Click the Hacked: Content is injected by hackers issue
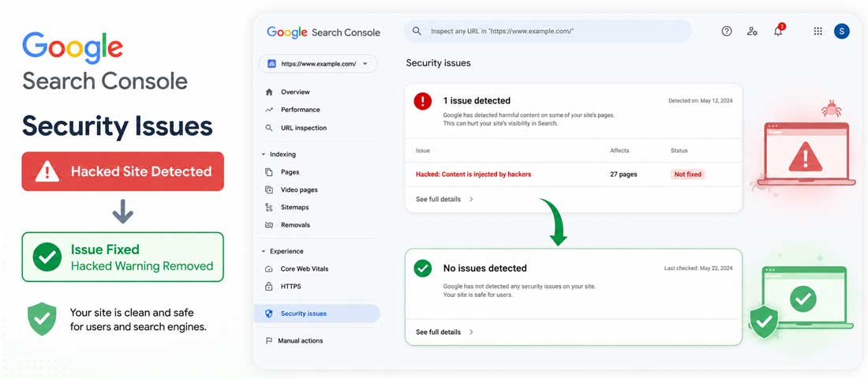The width and height of the screenshot is (868, 379). click(x=473, y=174)
